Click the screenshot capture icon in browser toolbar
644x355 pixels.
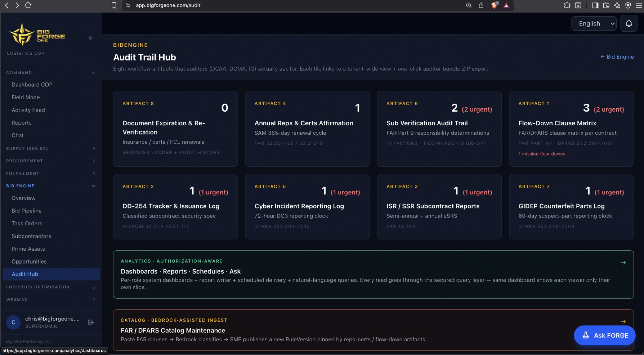tap(578, 5)
